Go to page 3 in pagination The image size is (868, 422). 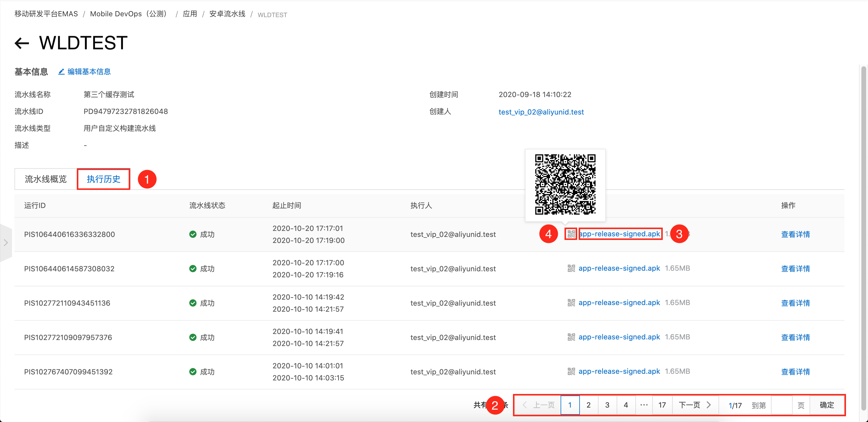pyautogui.click(x=607, y=405)
